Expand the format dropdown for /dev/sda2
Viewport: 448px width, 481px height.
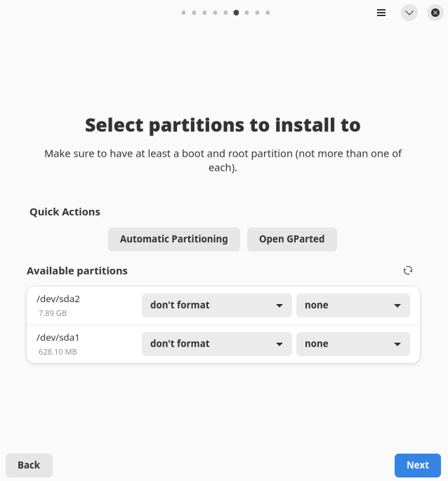pyautogui.click(x=216, y=305)
